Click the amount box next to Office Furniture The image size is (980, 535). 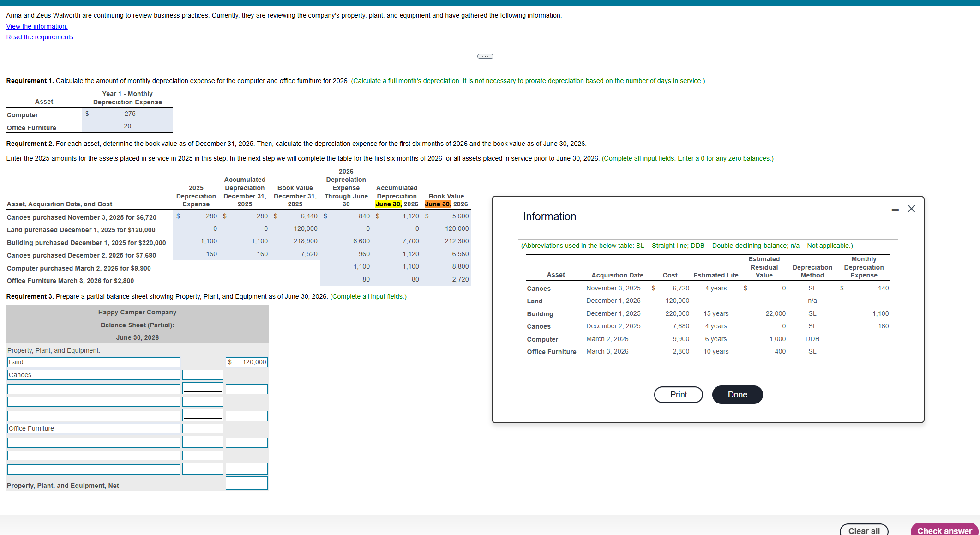(x=203, y=429)
